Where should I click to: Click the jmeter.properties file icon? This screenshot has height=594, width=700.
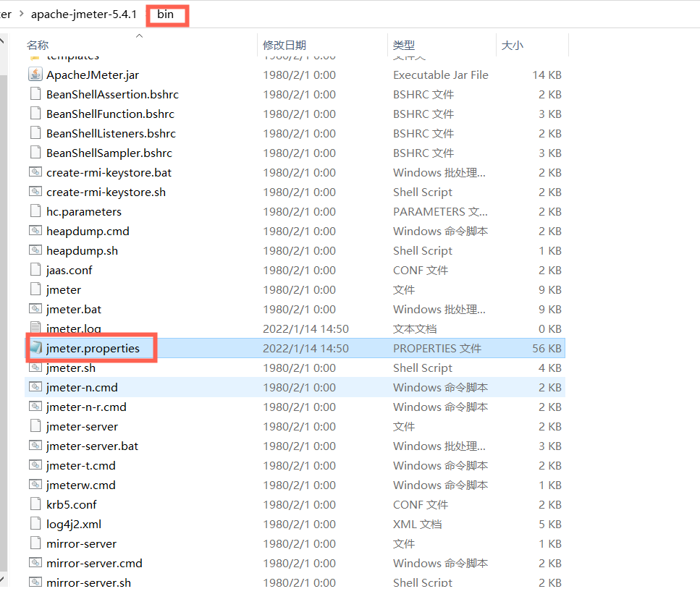click(35, 348)
